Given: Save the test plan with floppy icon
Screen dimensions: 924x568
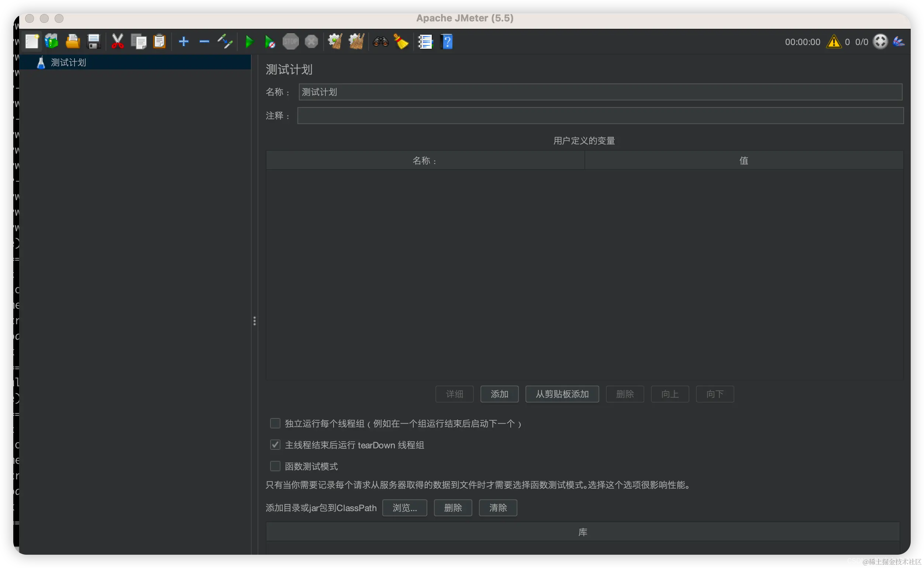Looking at the screenshot, I should tap(93, 41).
